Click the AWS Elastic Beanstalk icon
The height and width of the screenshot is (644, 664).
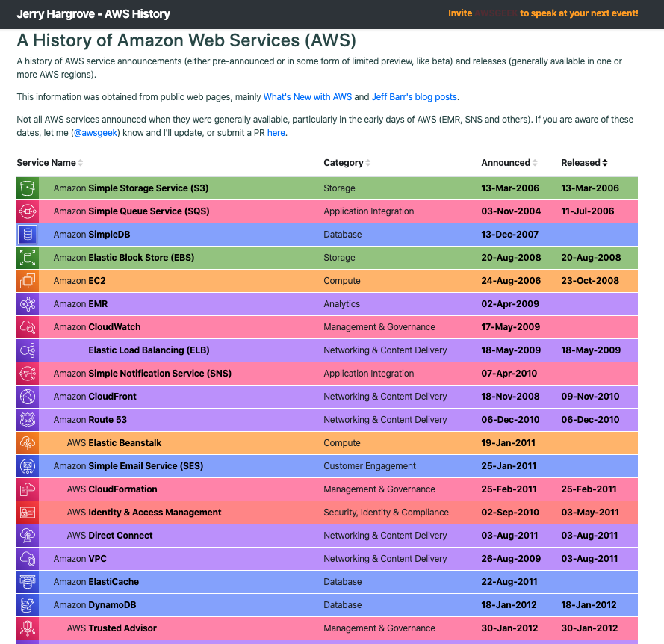(x=27, y=442)
